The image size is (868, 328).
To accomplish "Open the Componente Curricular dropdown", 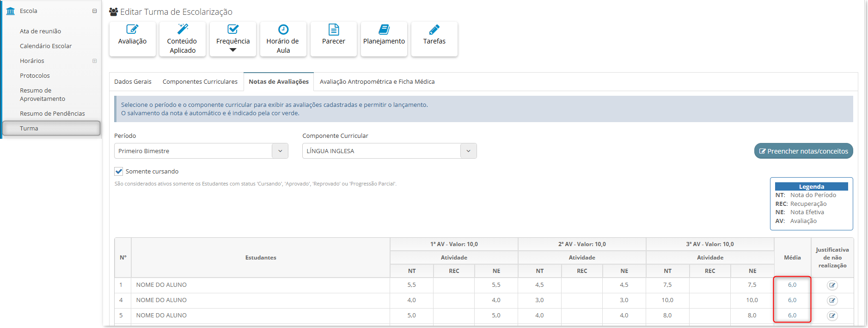I will (x=390, y=151).
